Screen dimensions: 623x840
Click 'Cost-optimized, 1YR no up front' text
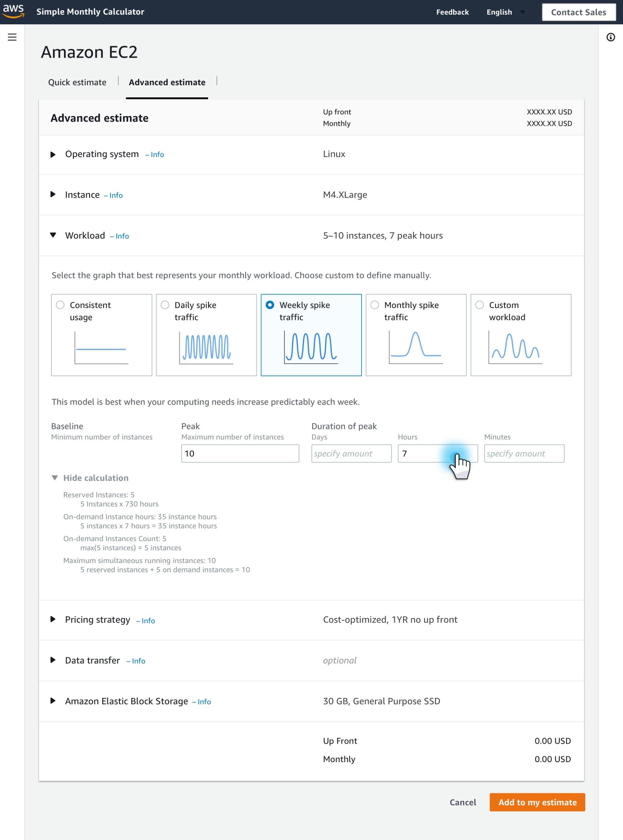click(x=390, y=620)
